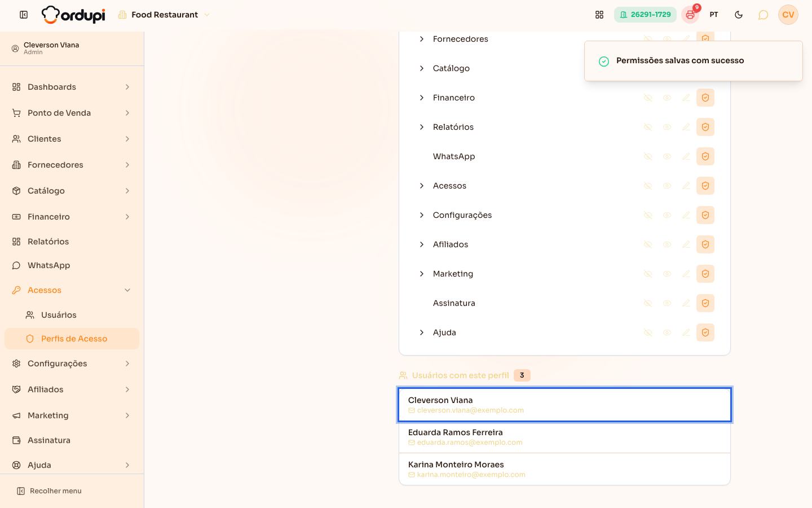The width and height of the screenshot is (812, 508).
Task: Set WhatsApp row to no-access crossed eye
Action: click(648, 156)
